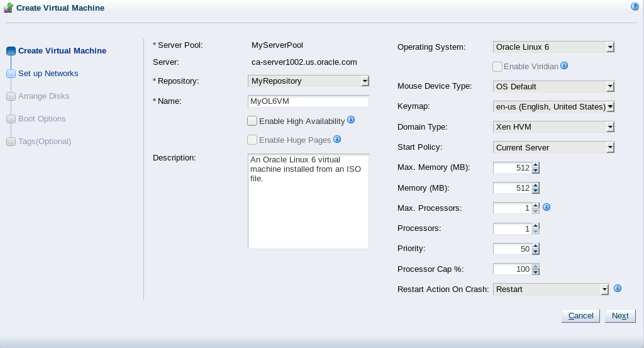
Task: Click the Tags(Optional) step marker
Action: coord(11,142)
